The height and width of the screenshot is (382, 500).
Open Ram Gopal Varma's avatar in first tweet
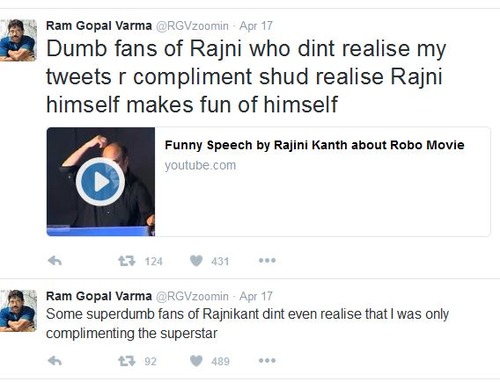pyautogui.click(x=18, y=40)
